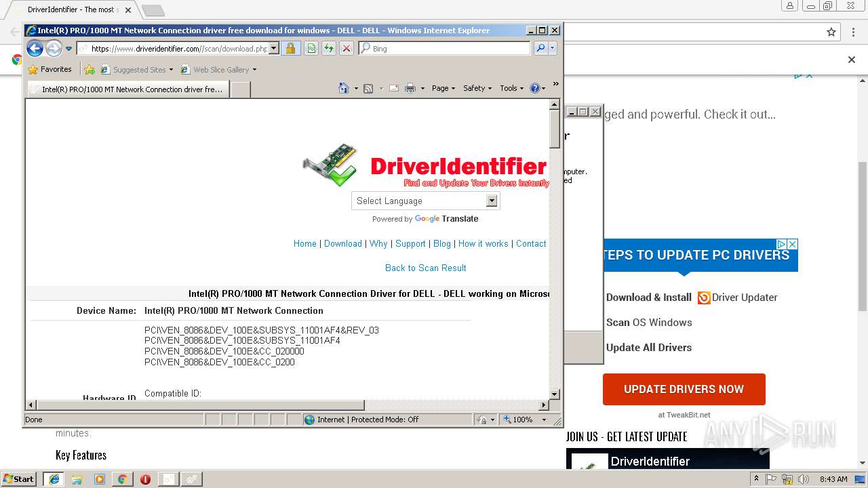Select the Intel PRO/1000 MT driver tab
Viewport: 868px width, 488px height.
click(x=127, y=89)
